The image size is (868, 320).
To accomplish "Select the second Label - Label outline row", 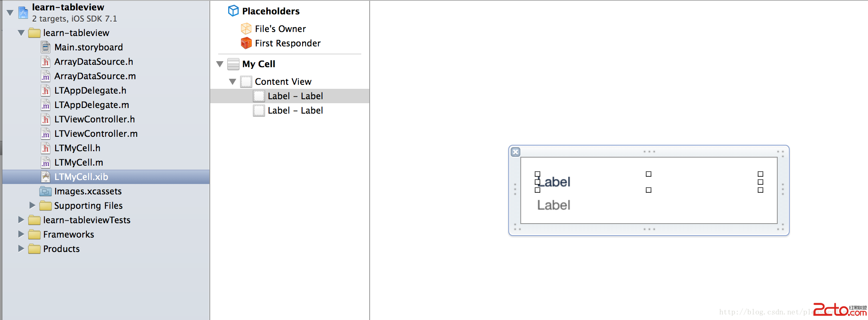I will (x=295, y=110).
